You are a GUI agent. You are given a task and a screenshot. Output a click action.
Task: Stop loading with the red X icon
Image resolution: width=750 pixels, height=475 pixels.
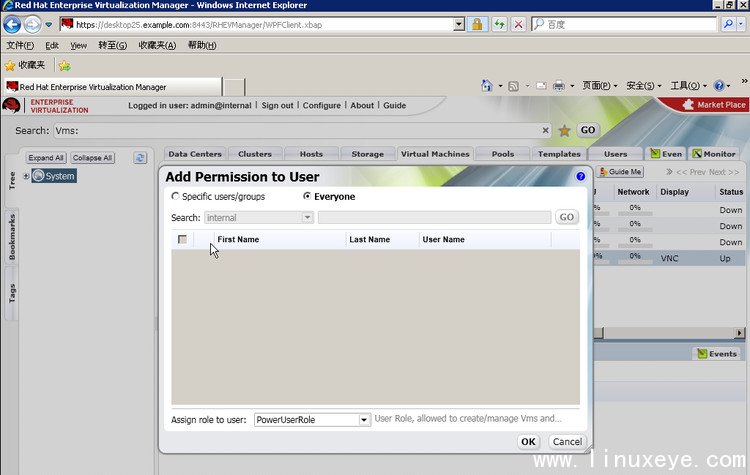tap(518, 24)
